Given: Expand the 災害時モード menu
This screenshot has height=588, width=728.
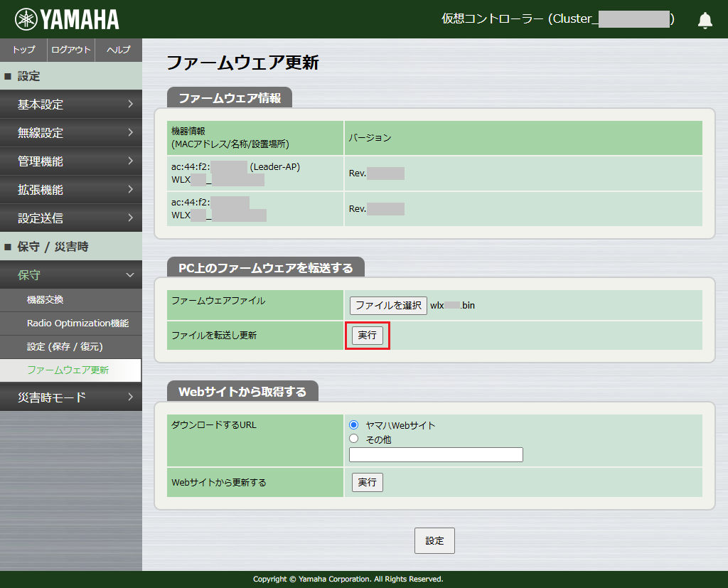Looking at the screenshot, I should 70,397.
